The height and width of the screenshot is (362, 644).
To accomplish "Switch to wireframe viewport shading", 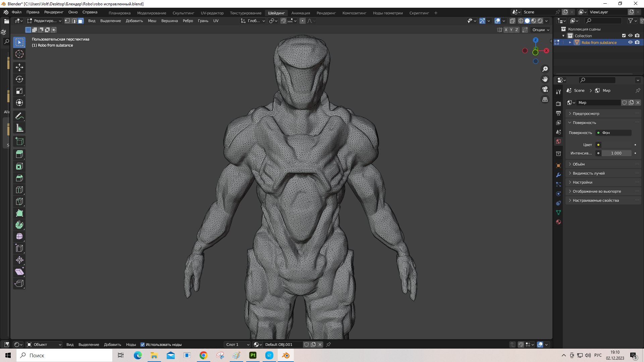I will [521, 21].
